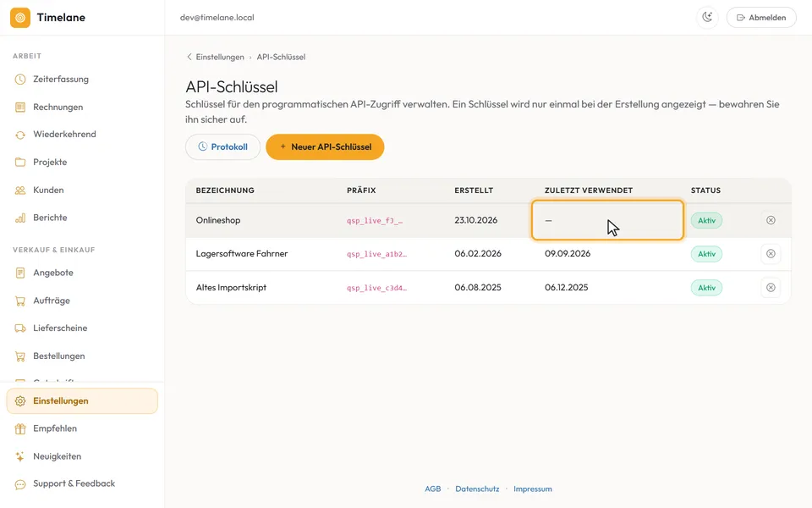Go to Kunden menu label

(x=48, y=190)
